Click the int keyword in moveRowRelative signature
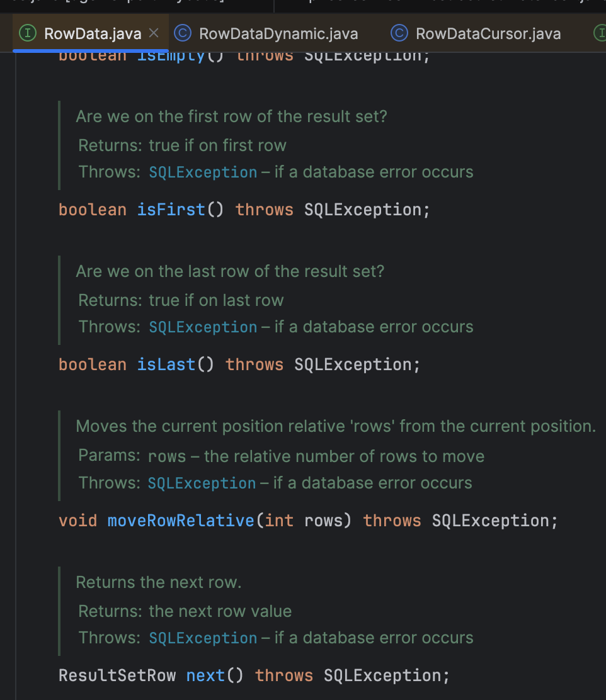This screenshot has width=606, height=700. click(x=278, y=521)
